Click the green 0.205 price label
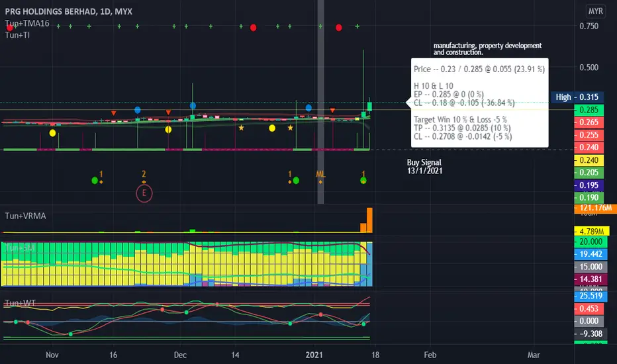 tap(589, 172)
